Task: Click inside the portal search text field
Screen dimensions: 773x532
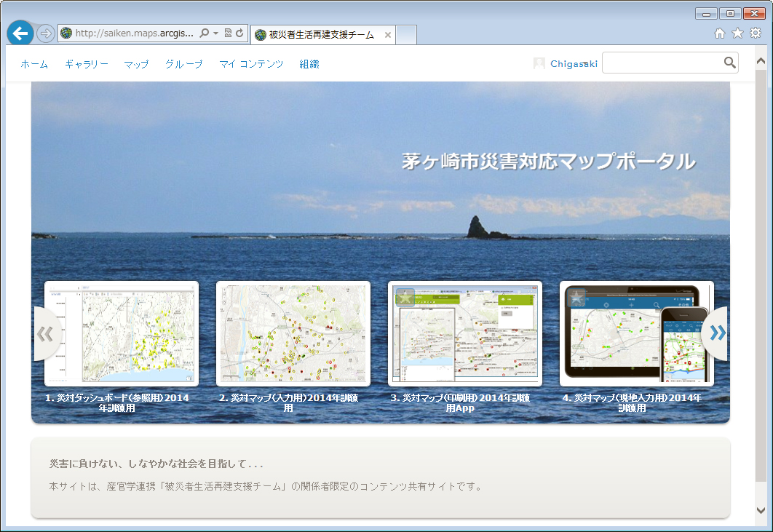Action: point(662,63)
